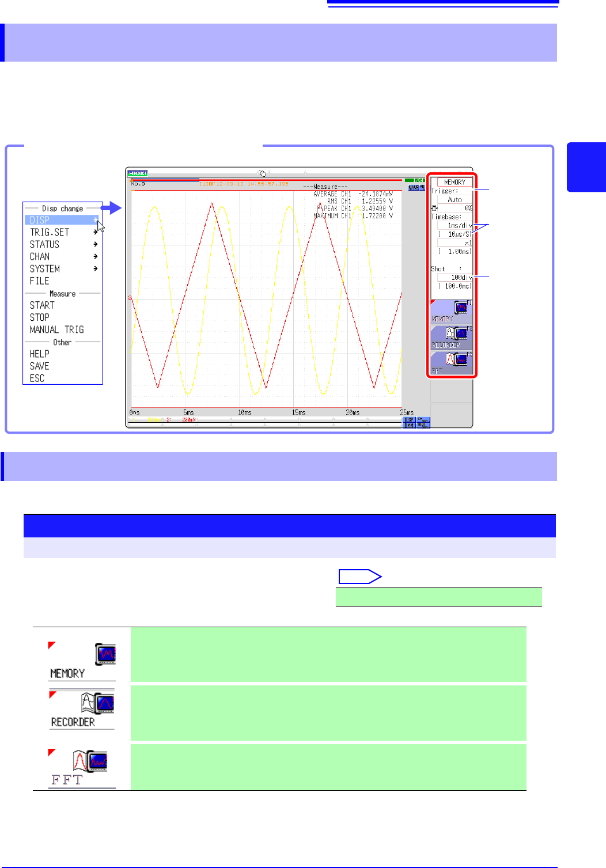The height and width of the screenshot is (868, 606).
Task: Select the F1 MEMORY function key on device screen
Action: (452, 312)
